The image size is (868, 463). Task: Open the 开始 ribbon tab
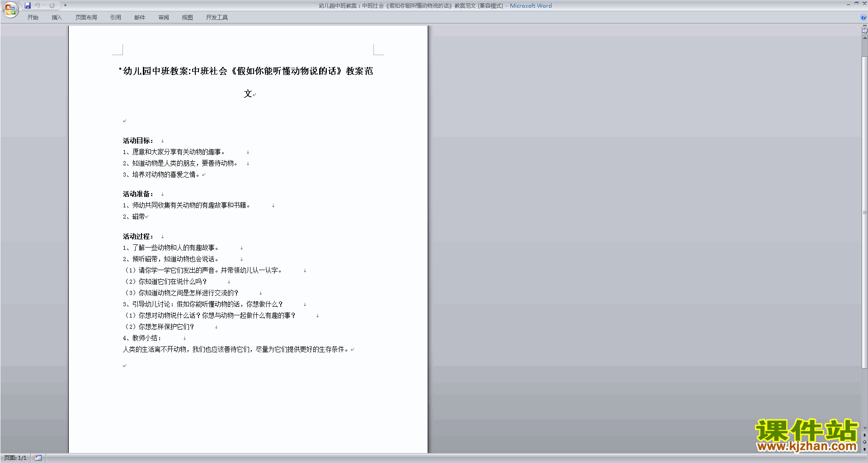[x=33, y=18]
